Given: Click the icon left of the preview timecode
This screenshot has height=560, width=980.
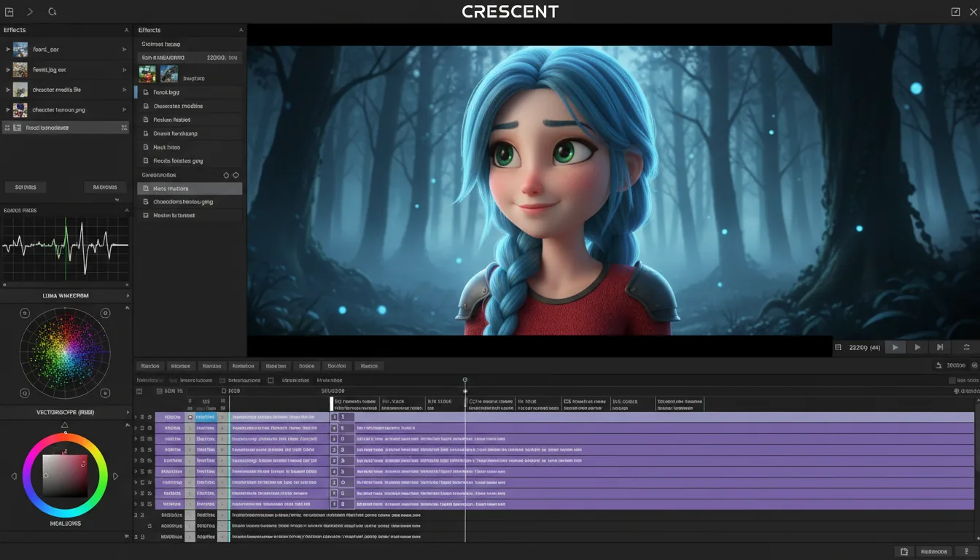Looking at the screenshot, I should coord(839,348).
